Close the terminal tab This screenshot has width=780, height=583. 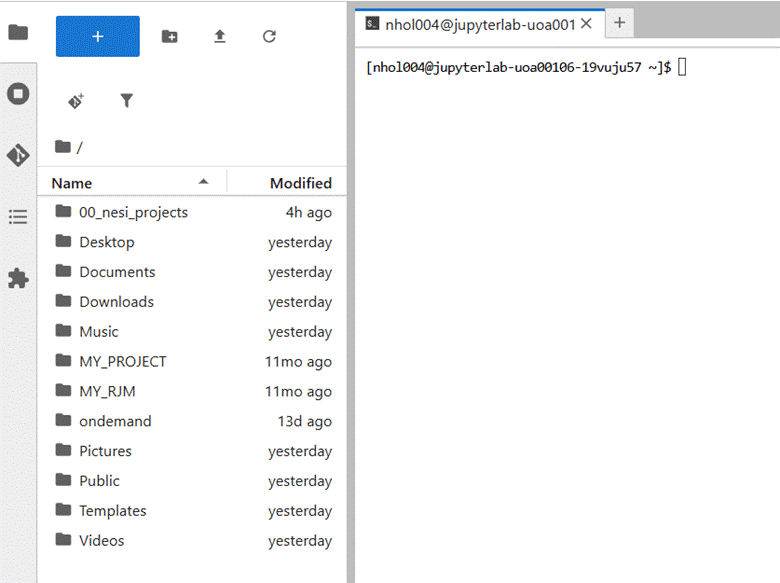(586, 23)
